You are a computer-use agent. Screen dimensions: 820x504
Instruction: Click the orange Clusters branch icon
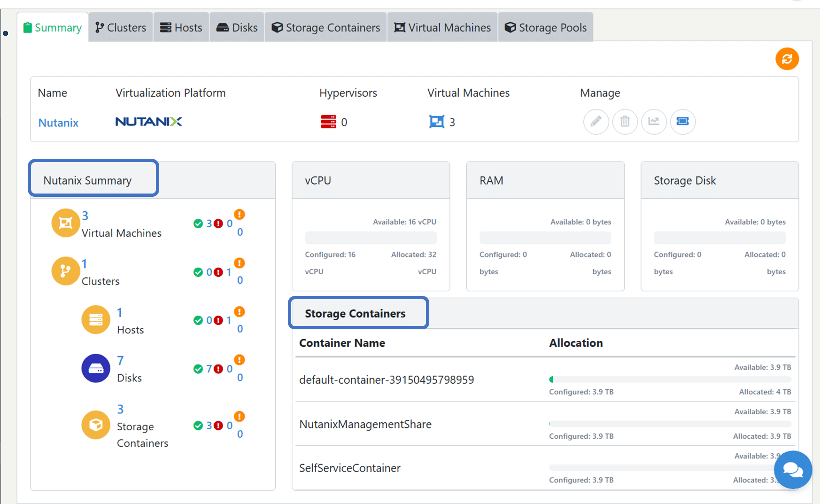point(65,271)
